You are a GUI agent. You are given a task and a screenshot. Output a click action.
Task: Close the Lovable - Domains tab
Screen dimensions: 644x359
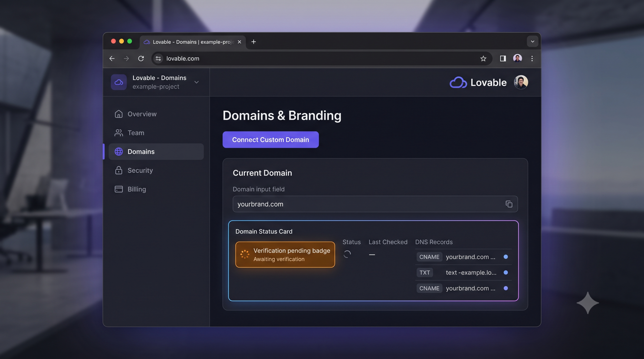point(239,42)
